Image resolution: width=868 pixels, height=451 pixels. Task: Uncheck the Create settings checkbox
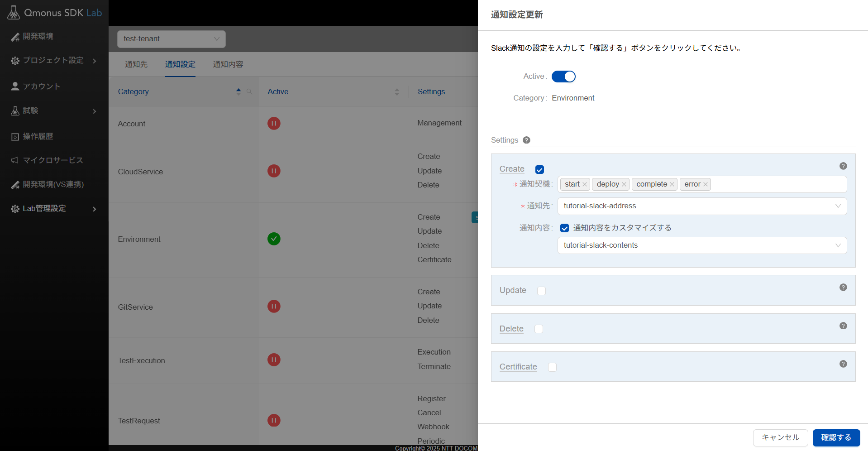(x=539, y=170)
